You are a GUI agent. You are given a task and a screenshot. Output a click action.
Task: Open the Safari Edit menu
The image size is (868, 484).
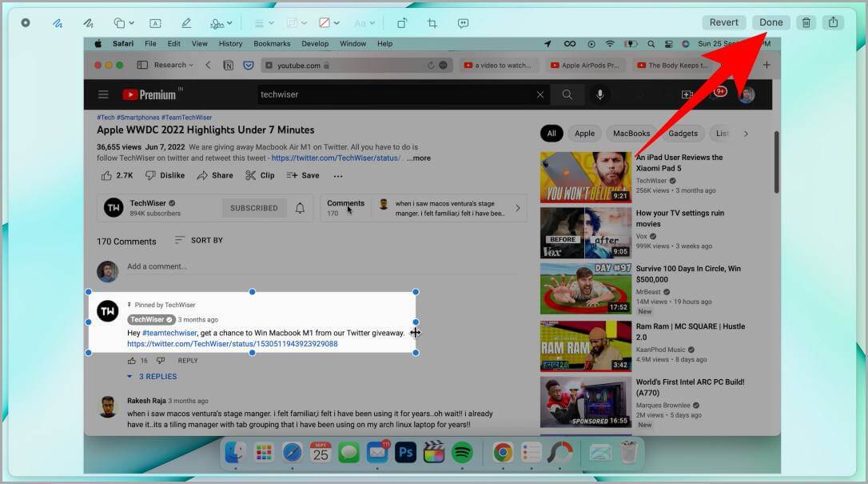[x=173, y=44]
